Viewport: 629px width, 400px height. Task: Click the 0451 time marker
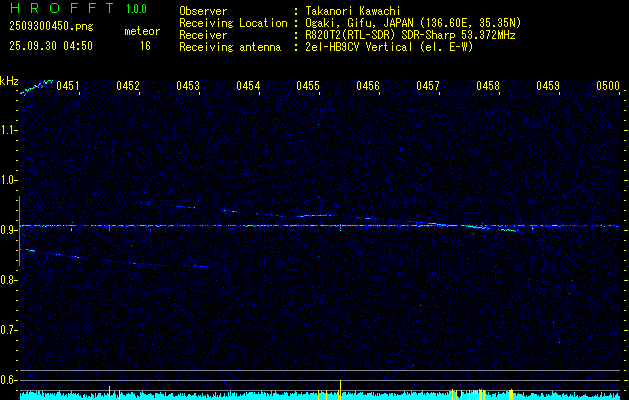click(x=68, y=87)
